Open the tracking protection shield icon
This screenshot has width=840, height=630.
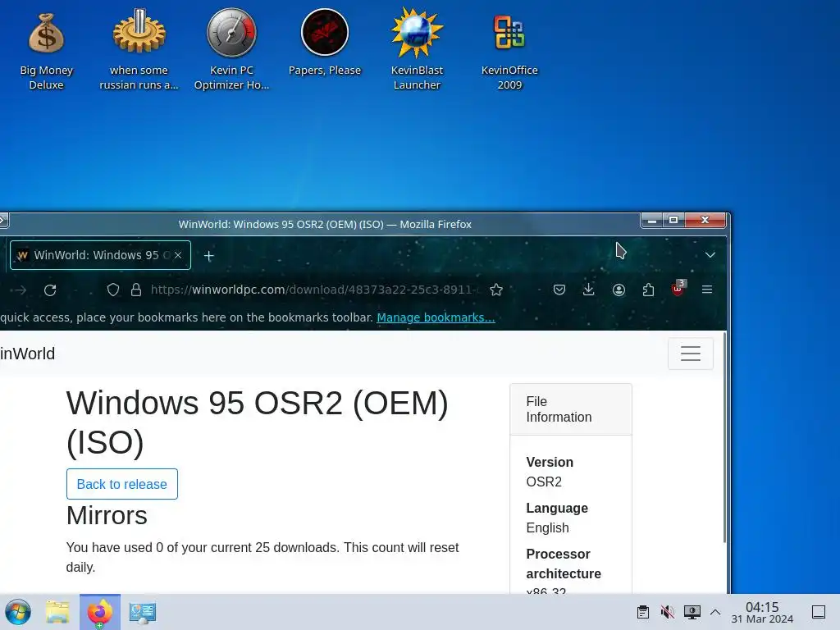(x=113, y=290)
